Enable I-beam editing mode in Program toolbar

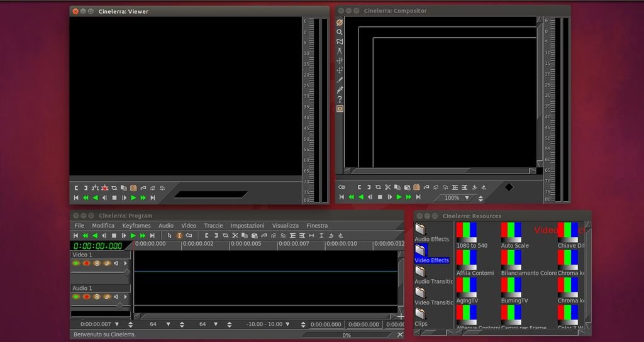(x=179, y=236)
